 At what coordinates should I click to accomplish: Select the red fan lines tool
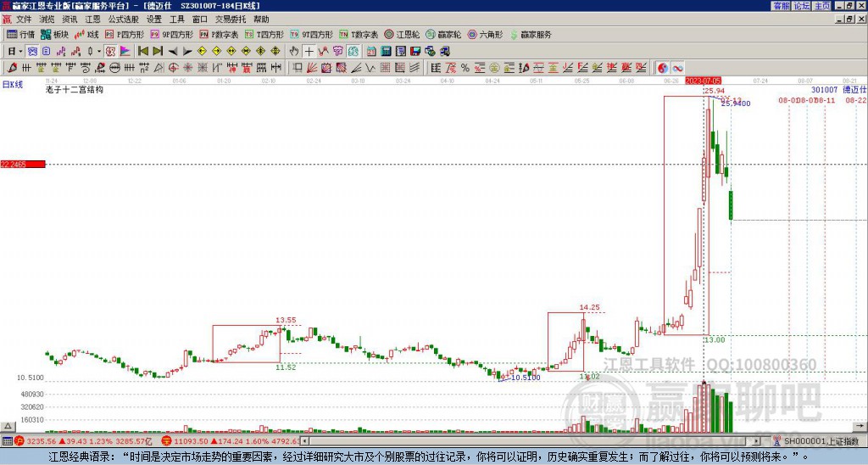tap(312, 68)
